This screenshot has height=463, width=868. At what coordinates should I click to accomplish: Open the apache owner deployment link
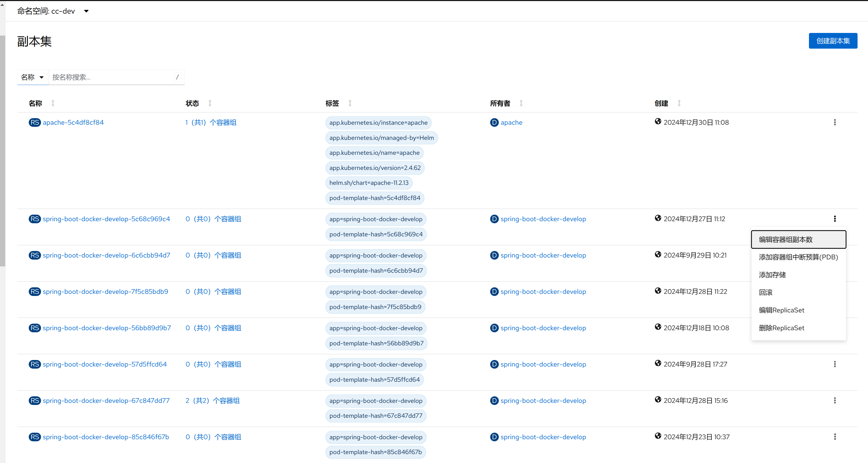511,122
